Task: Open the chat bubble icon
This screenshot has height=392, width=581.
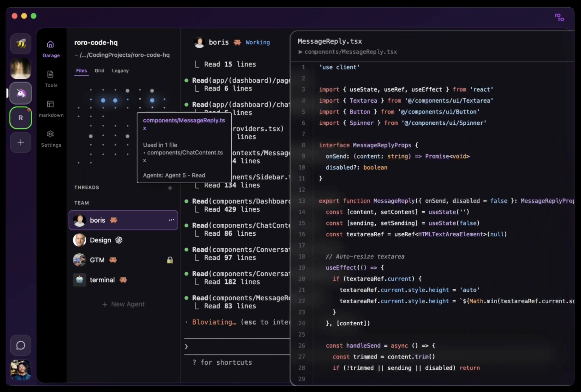Action: point(21,345)
